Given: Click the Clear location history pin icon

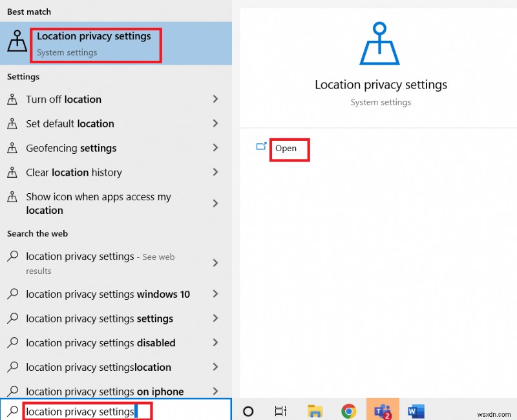Looking at the screenshot, I should (x=12, y=172).
